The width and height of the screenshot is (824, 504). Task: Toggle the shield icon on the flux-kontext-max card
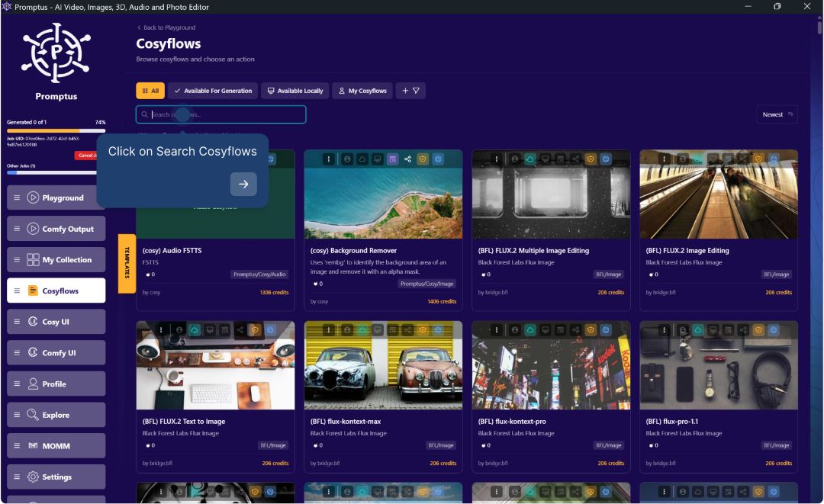pyautogui.click(x=423, y=329)
